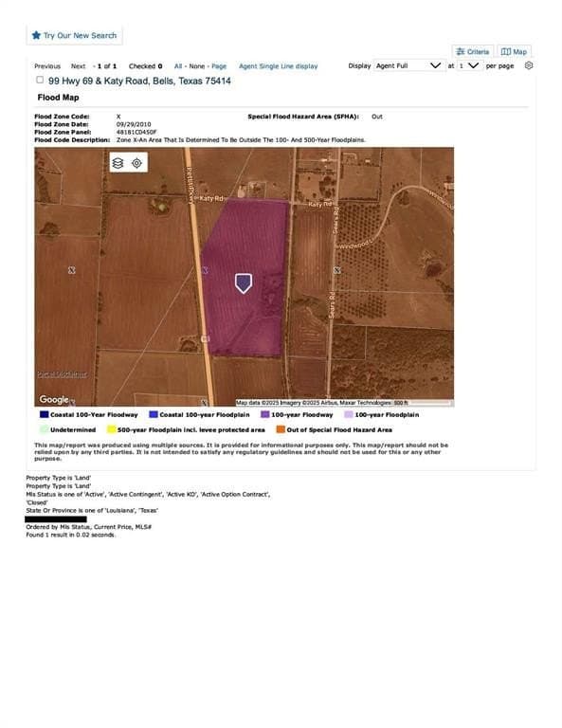Click Try Our New Search button
This screenshot has width=562, height=728.
pyautogui.click(x=74, y=35)
